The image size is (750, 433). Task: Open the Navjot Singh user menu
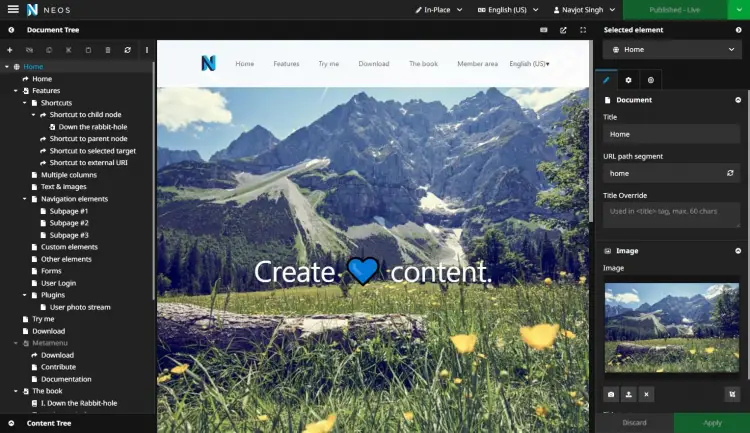tap(585, 10)
